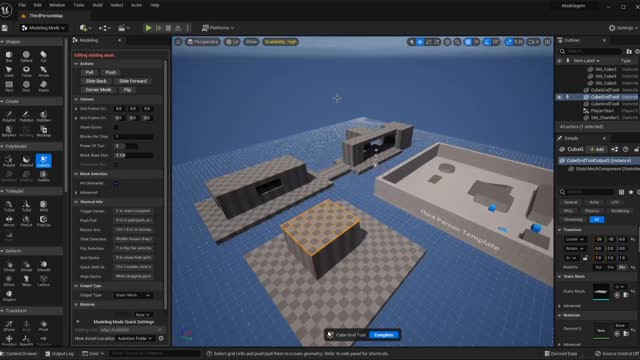Select PlayerStart in the Outliner
640x360 pixels.
[602, 111]
